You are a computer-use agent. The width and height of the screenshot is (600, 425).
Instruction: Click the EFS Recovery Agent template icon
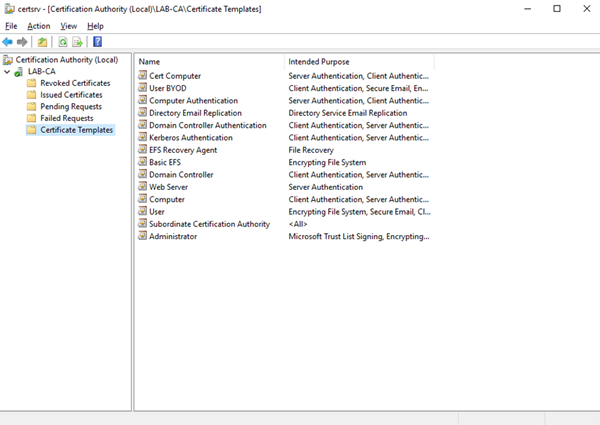coord(142,150)
